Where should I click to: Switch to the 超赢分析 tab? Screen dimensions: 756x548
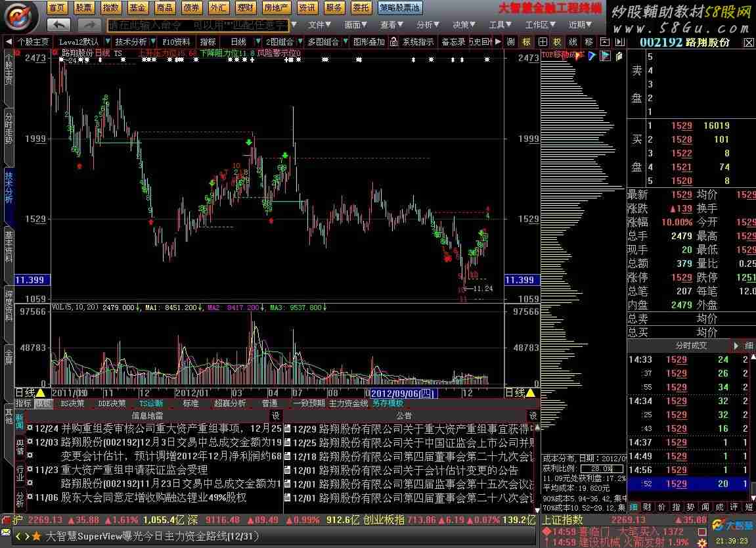coord(229,403)
